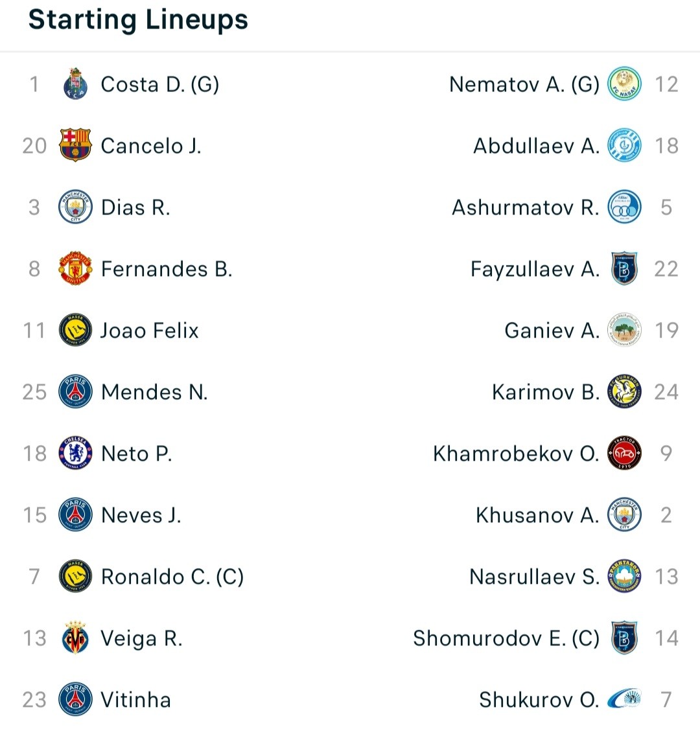Click the FC Nasaf crest beside Nematov A.
The image size is (700, 740).
[x=624, y=84]
